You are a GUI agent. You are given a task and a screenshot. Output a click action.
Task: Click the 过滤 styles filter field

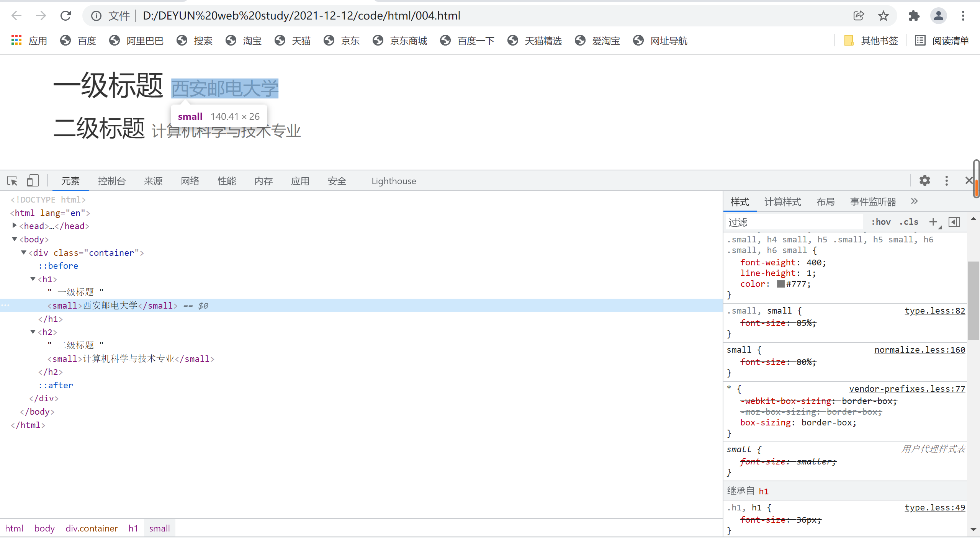point(793,222)
